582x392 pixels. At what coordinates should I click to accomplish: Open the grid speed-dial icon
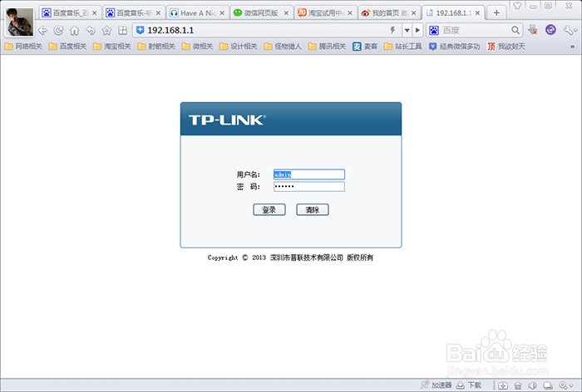[122, 31]
